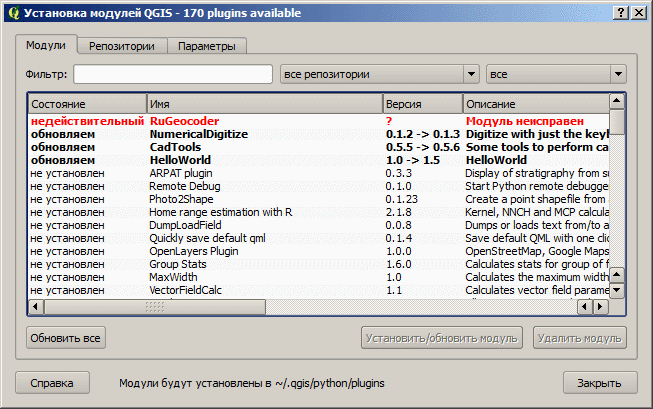Click the QGIS logo in title bar
Screen dimensions: 653x409
pyautogui.click(x=14, y=12)
